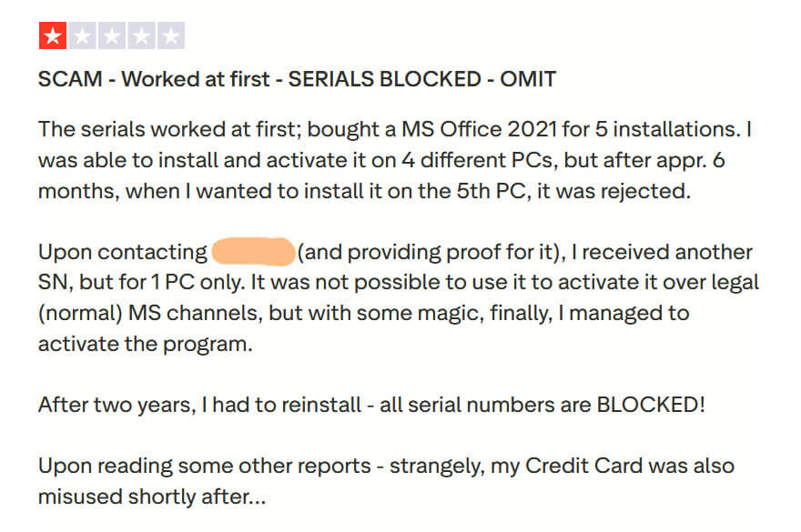Click the review title starting with SCAM

[297, 79]
